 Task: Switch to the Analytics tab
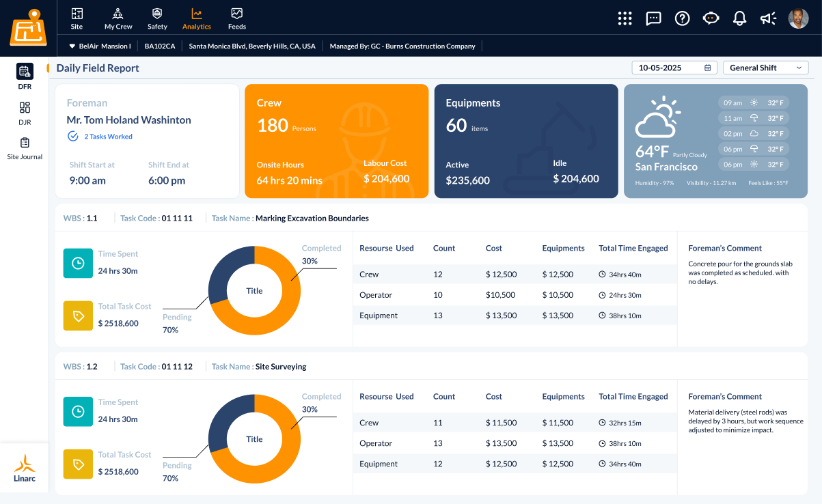coord(197,18)
